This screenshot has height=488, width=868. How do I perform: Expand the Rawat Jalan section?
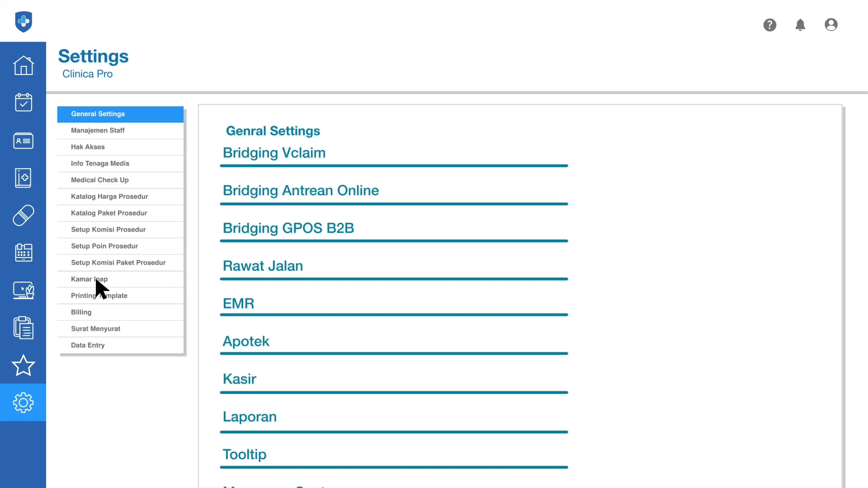[x=263, y=266]
